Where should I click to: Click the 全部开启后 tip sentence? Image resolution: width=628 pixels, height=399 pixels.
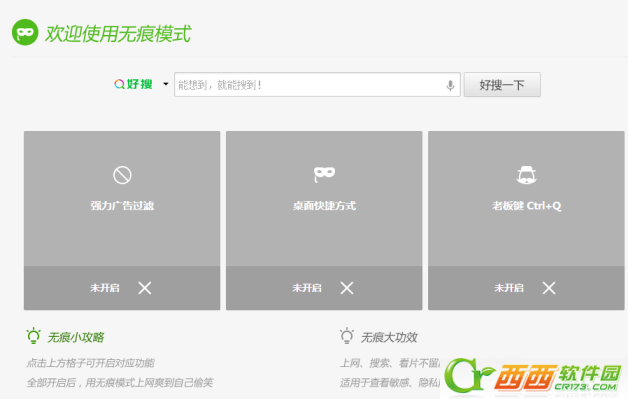(x=120, y=383)
